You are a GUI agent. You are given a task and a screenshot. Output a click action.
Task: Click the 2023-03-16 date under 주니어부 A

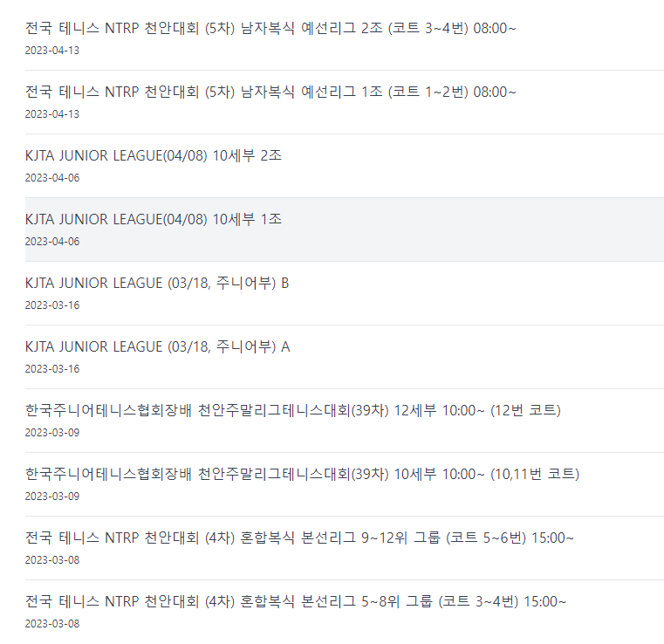[52, 369]
